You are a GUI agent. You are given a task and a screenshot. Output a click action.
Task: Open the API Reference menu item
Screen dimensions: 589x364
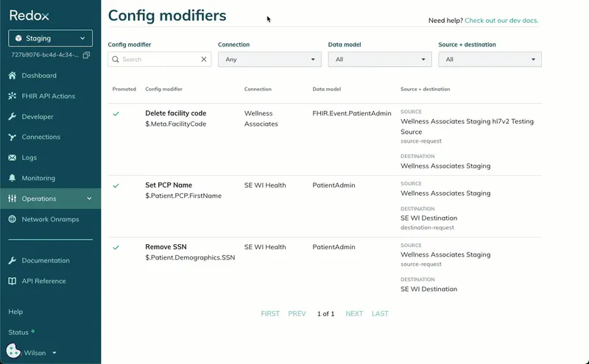click(43, 281)
